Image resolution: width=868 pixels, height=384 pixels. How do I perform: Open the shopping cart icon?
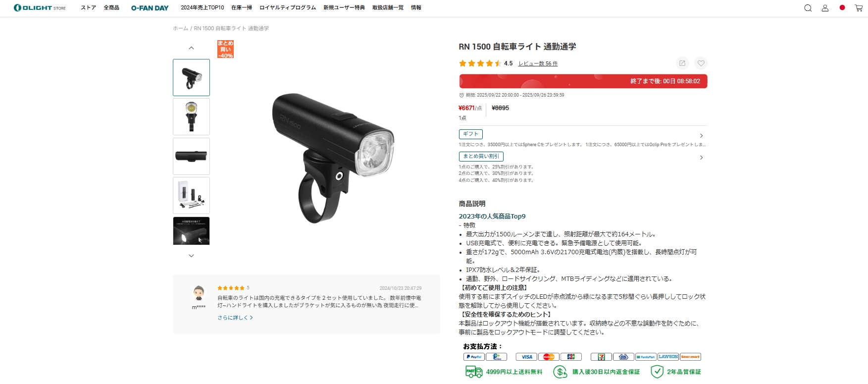point(859,8)
